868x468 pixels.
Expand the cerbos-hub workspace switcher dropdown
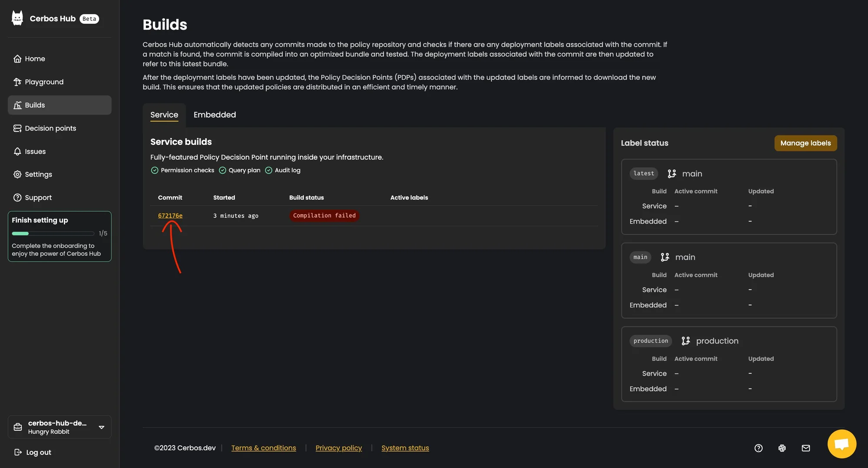102,427
